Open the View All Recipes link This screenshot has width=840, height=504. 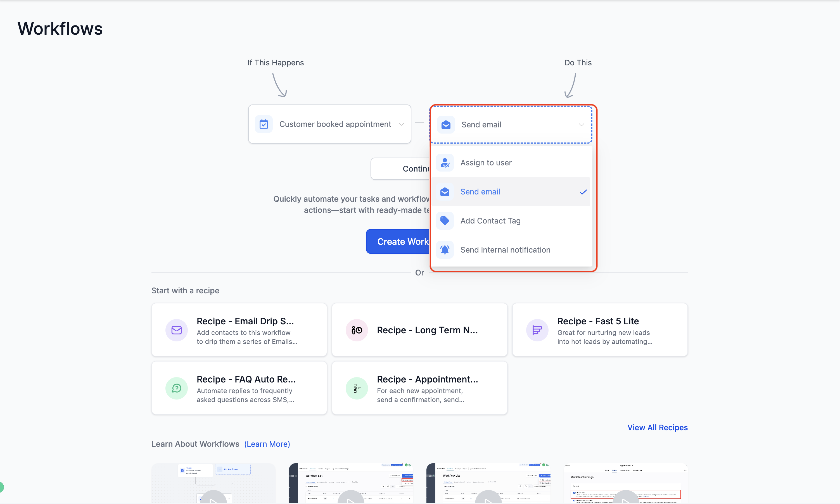657,427
